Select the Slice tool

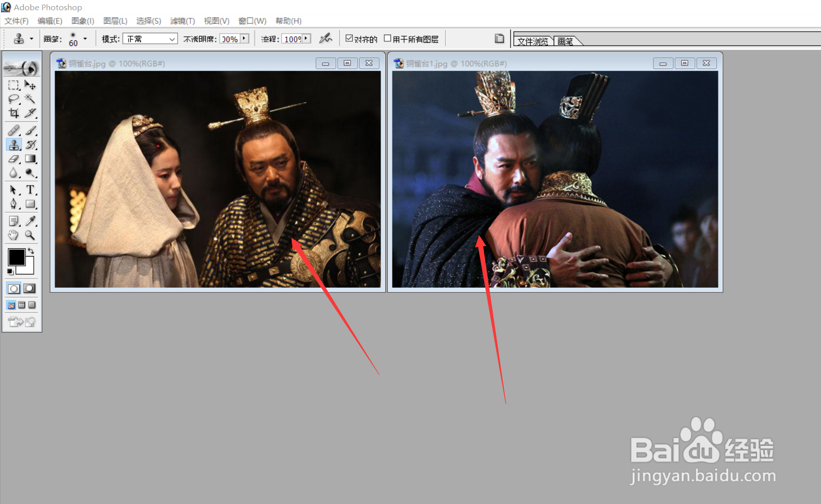click(x=30, y=113)
